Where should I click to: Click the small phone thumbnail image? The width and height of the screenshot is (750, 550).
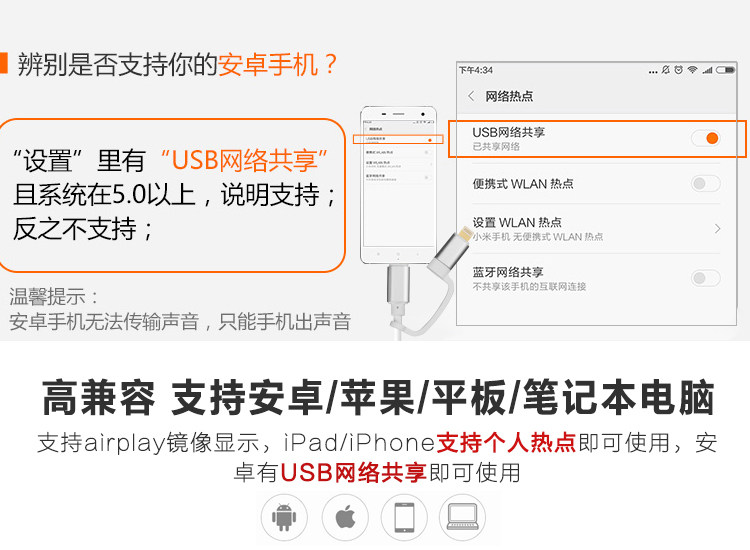coord(398,185)
